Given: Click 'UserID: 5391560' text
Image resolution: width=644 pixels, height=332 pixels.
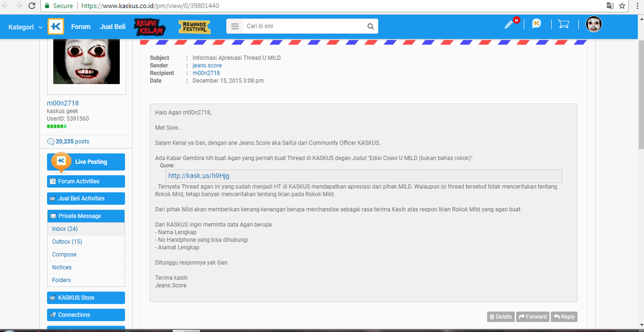Looking at the screenshot, I should coord(68,119).
